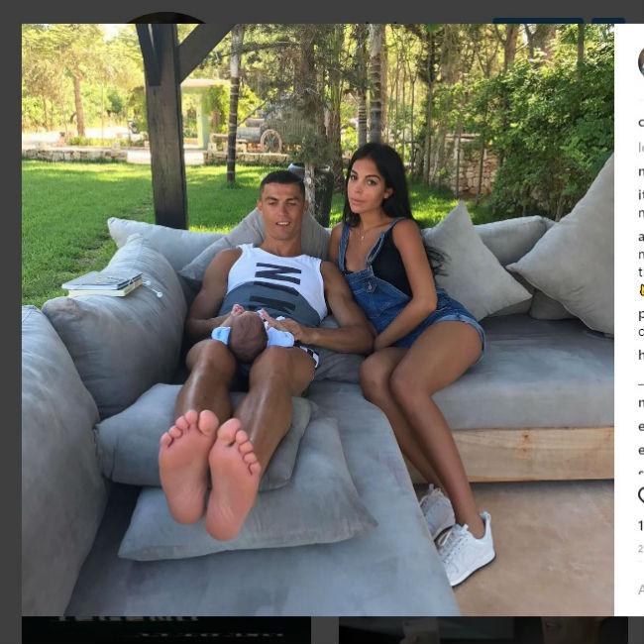Click the dark gap between the bottom thumbnails
The height and width of the screenshot is (644, 644).
pyautogui.click(x=325, y=630)
